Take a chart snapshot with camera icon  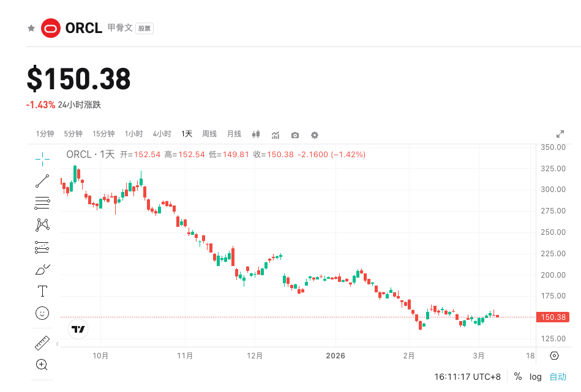click(295, 135)
